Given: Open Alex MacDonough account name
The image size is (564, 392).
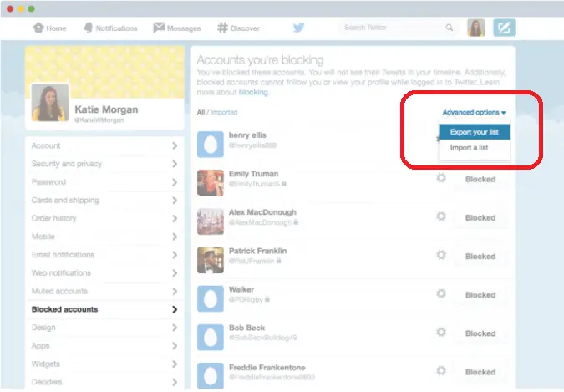Looking at the screenshot, I should pos(262,212).
